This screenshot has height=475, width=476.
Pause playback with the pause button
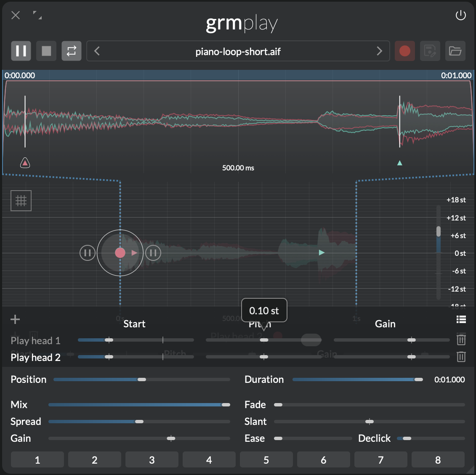click(x=21, y=51)
